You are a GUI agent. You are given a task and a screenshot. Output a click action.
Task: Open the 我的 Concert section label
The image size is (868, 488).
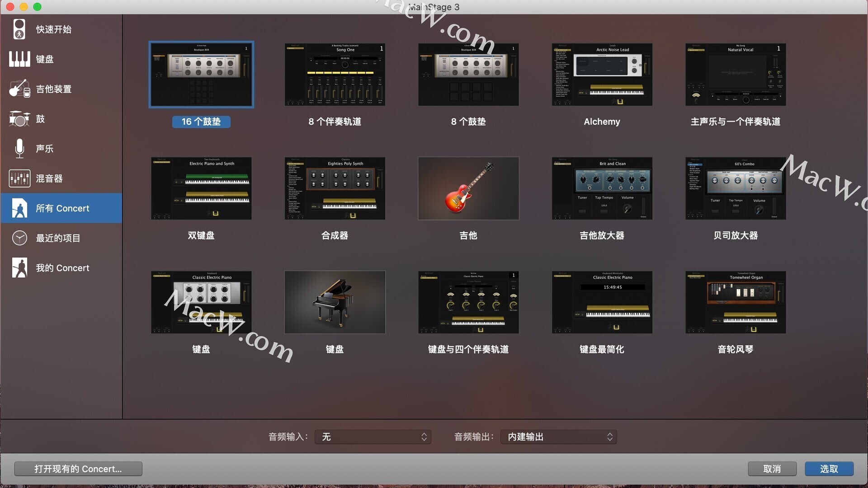[x=62, y=268]
